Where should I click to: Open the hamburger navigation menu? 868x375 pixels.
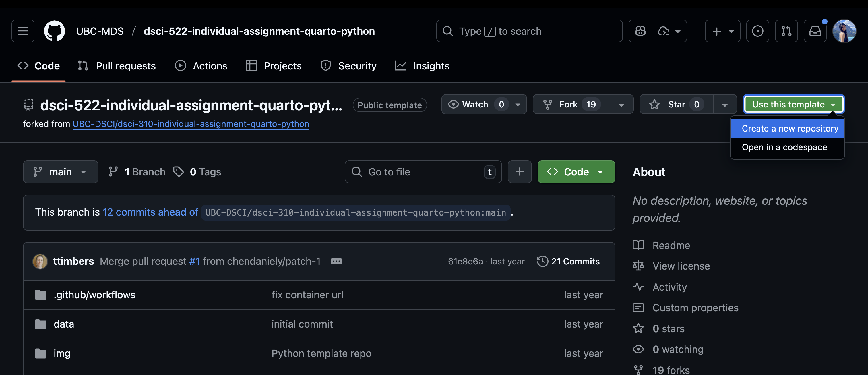pos(23,31)
